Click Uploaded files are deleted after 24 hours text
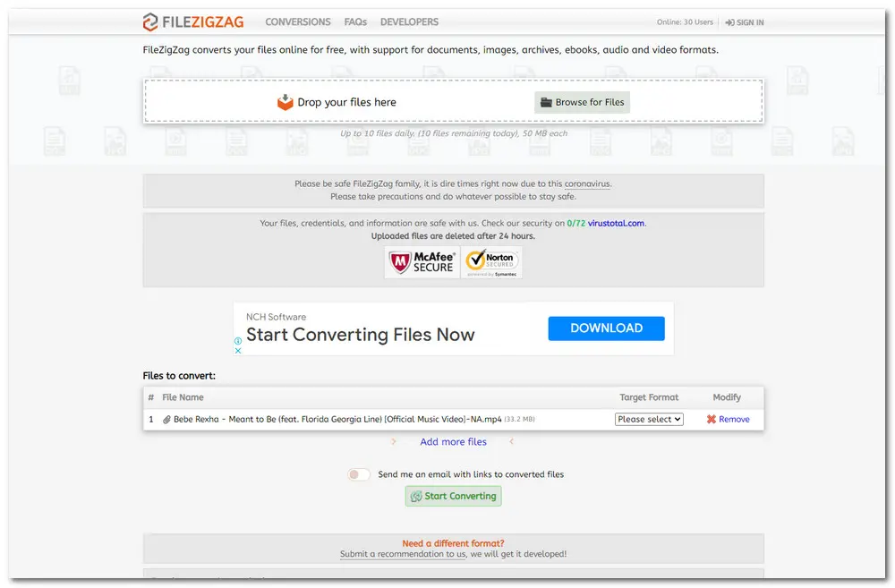This screenshot has height=588, width=895. coord(453,235)
